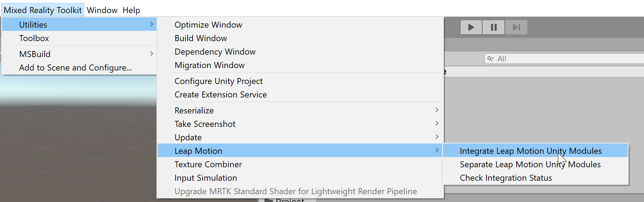The image size is (644, 202).
Task: Choose Separate Leap Motion Unity Modules
Action: pyautogui.click(x=530, y=164)
